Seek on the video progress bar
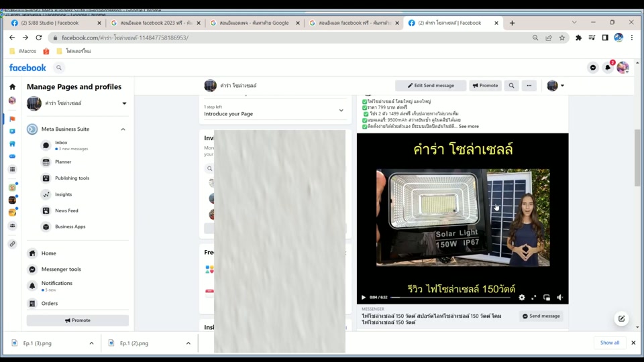The height and width of the screenshot is (362, 644). coord(449,298)
